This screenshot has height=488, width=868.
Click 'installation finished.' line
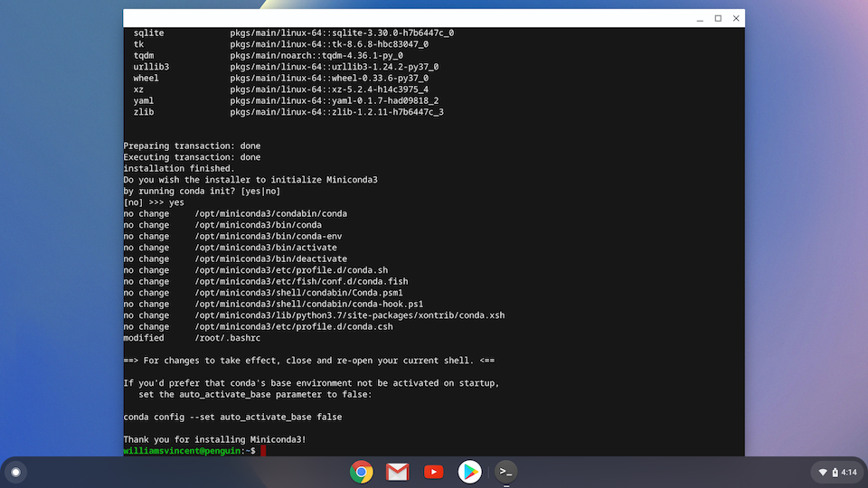(x=179, y=168)
